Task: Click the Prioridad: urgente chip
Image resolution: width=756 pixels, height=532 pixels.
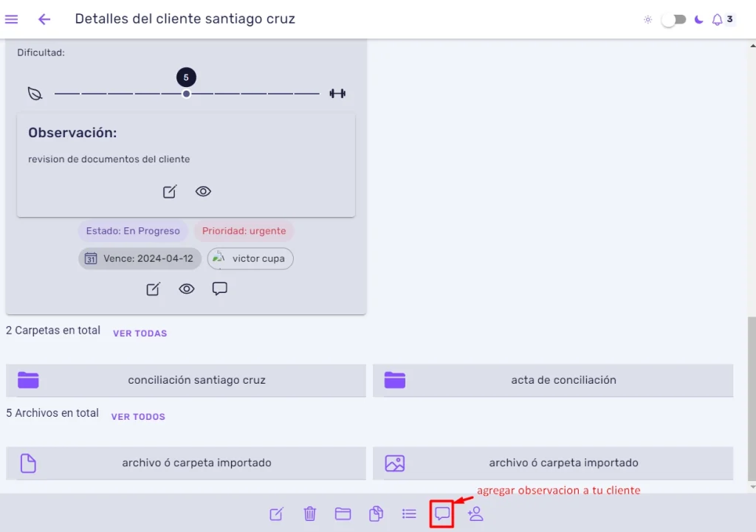Action: pyautogui.click(x=244, y=231)
